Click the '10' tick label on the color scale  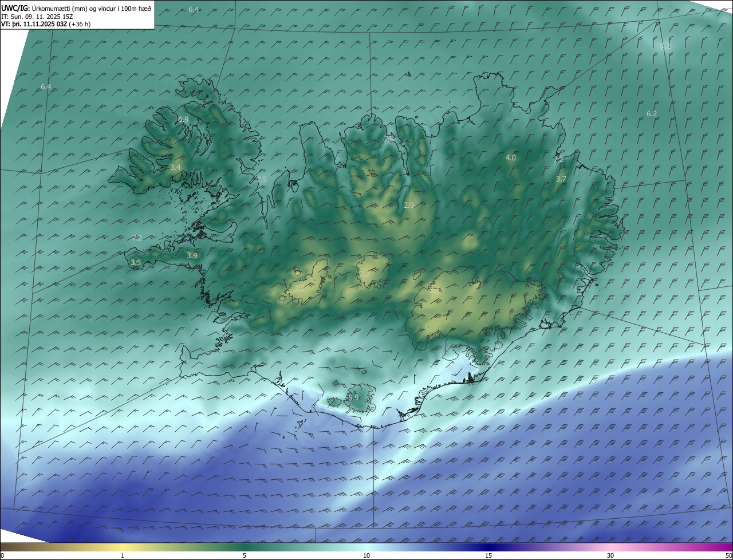366,555
